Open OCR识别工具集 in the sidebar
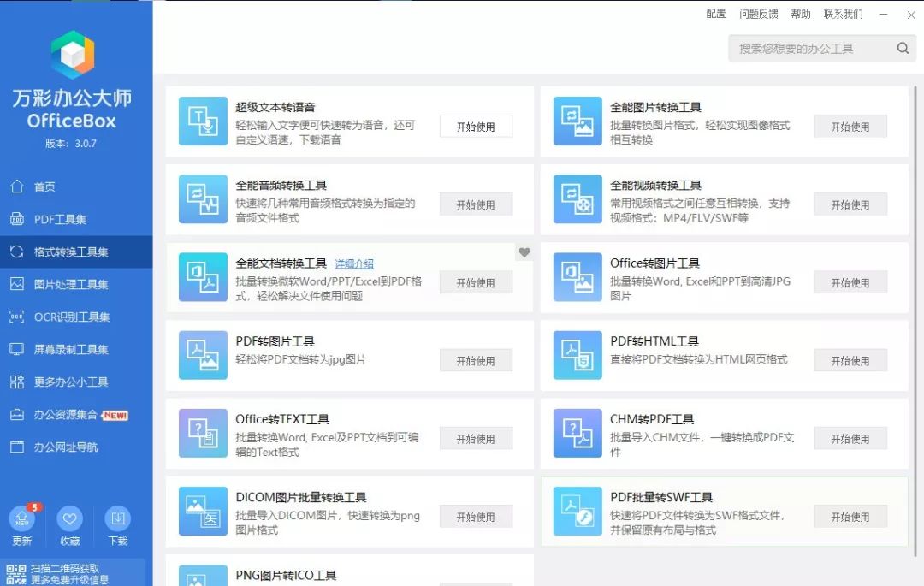Screen dimensions: 924x586 (x=76, y=317)
